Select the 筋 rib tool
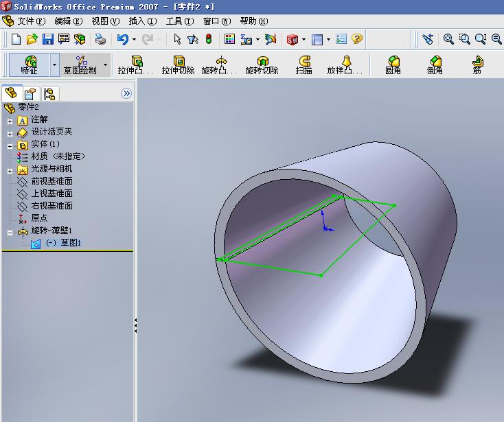The height and width of the screenshot is (422, 504). pyautogui.click(x=477, y=65)
